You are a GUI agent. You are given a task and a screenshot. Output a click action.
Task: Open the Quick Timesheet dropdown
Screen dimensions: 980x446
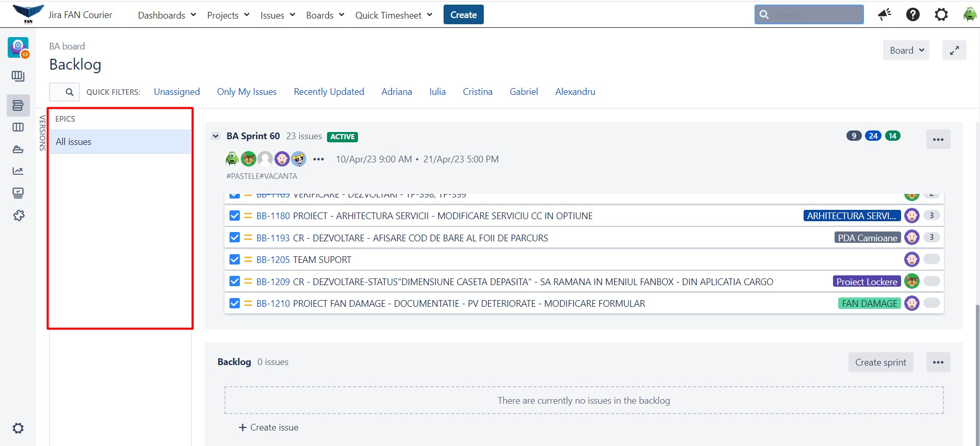click(x=394, y=15)
